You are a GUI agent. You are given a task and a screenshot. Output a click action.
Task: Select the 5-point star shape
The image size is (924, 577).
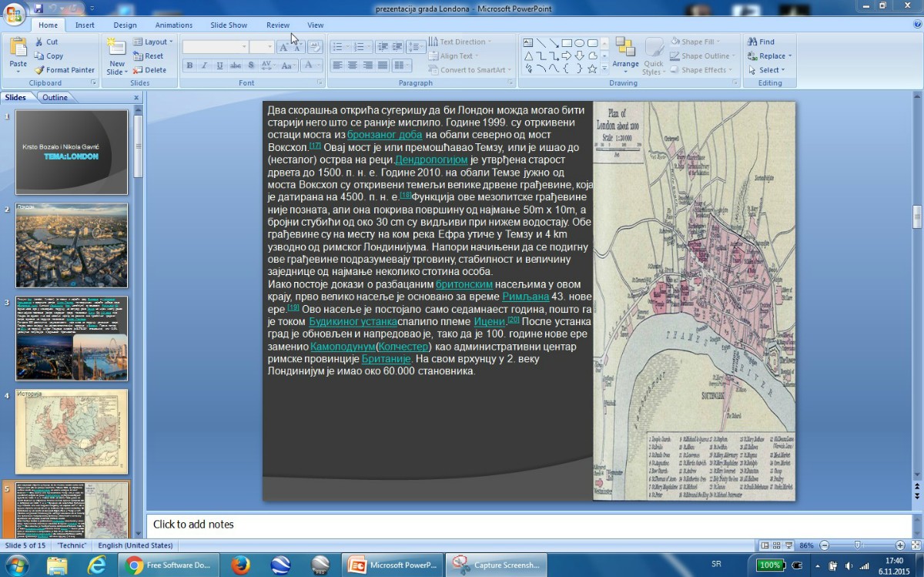[592, 69]
